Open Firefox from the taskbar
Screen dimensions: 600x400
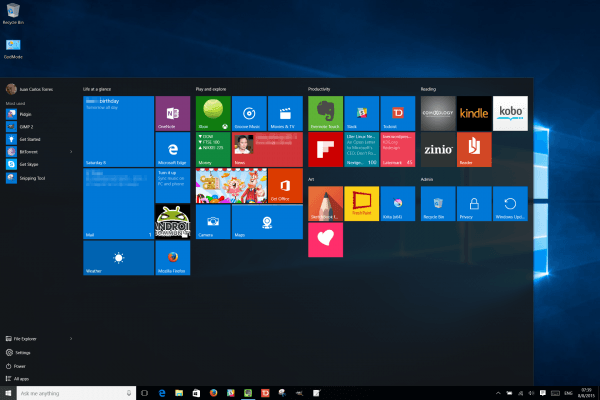(x=214, y=393)
